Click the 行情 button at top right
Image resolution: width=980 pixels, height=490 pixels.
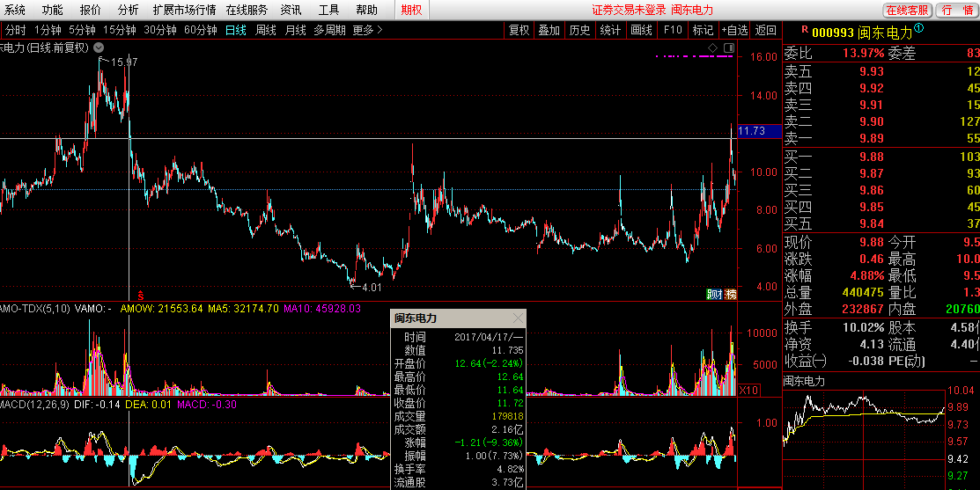957,10
